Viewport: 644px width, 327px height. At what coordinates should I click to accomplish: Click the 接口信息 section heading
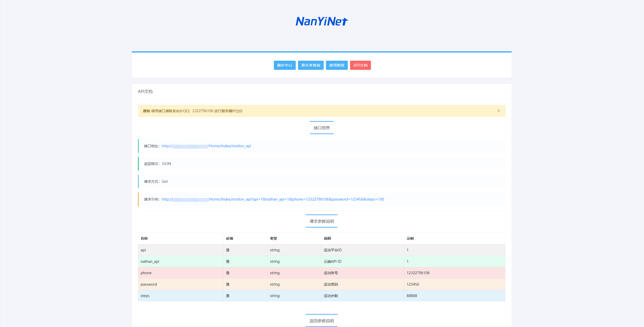pos(321,128)
